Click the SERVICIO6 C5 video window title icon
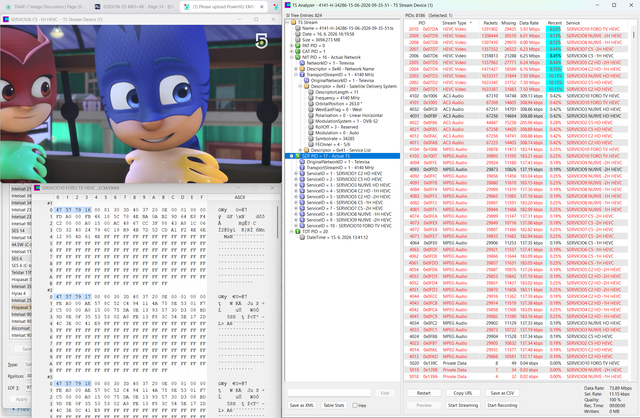 coord(6,19)
